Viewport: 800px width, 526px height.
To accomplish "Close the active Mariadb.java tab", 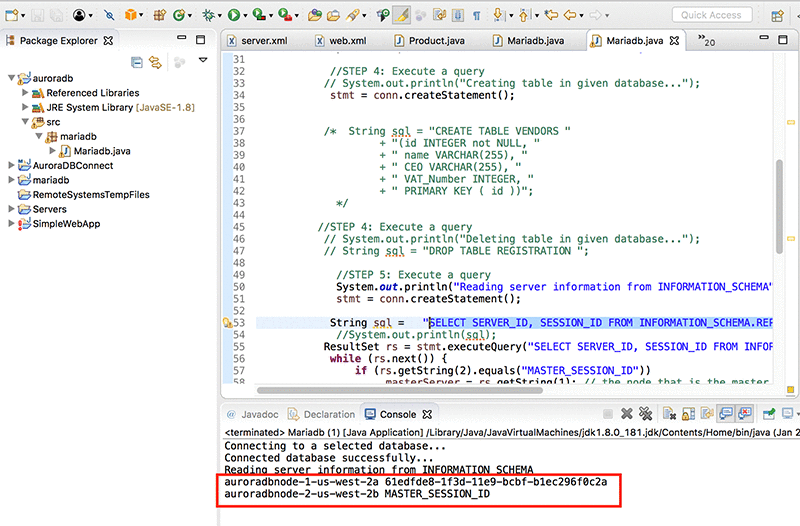I will pyautogui.click(x=674, y=40).
